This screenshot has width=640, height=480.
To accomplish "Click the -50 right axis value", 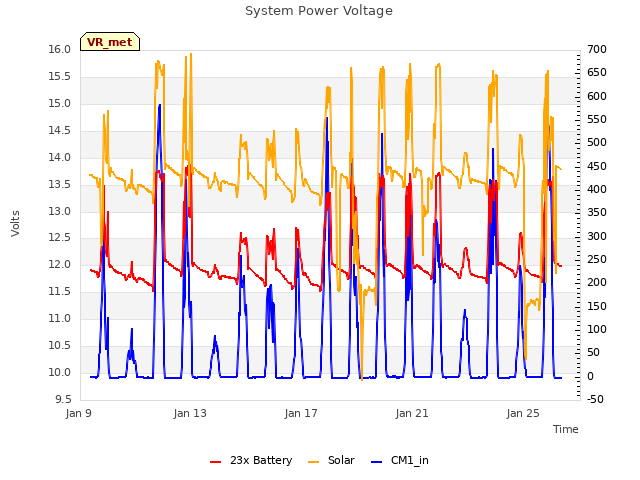I will [595, 399].
